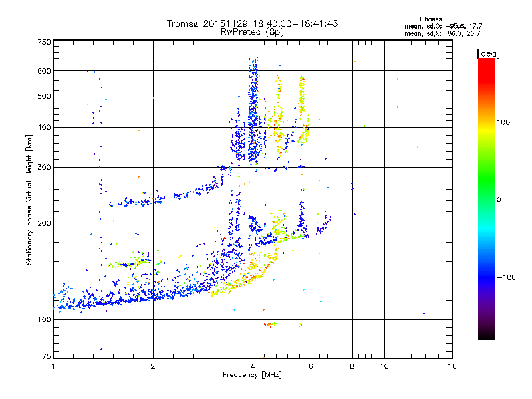Click the yellow-green echo cluster near 5.7 MHz, 500 km
The image size is (532, 399).
(x=302, y=95)
